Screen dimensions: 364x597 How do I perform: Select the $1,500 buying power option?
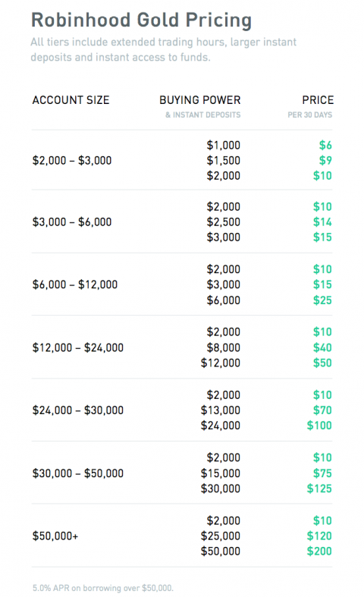pos(224,160)
